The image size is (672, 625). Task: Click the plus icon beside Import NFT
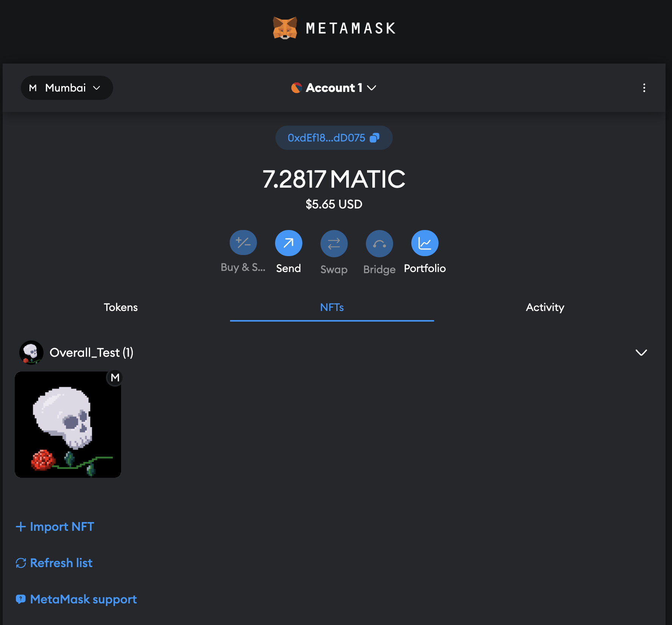pyautogui.click(x=21, y=527)
